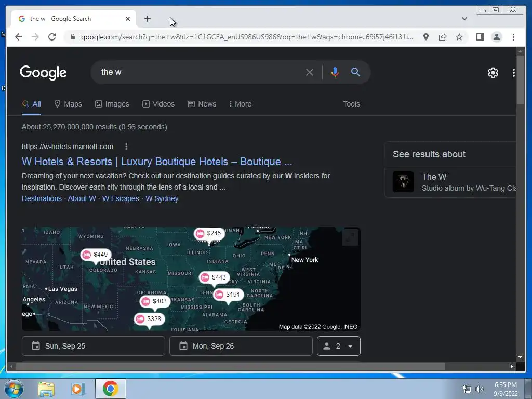Open the Sun, Sep 25 check-in date picker
This screenshot has height=399, width=532.
[x=94, y=346]
